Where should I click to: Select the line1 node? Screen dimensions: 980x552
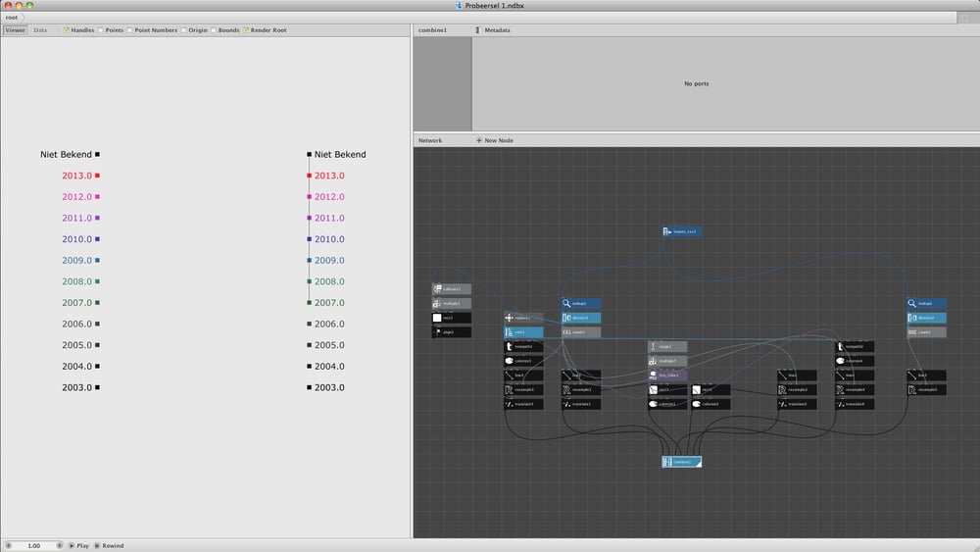523,376
